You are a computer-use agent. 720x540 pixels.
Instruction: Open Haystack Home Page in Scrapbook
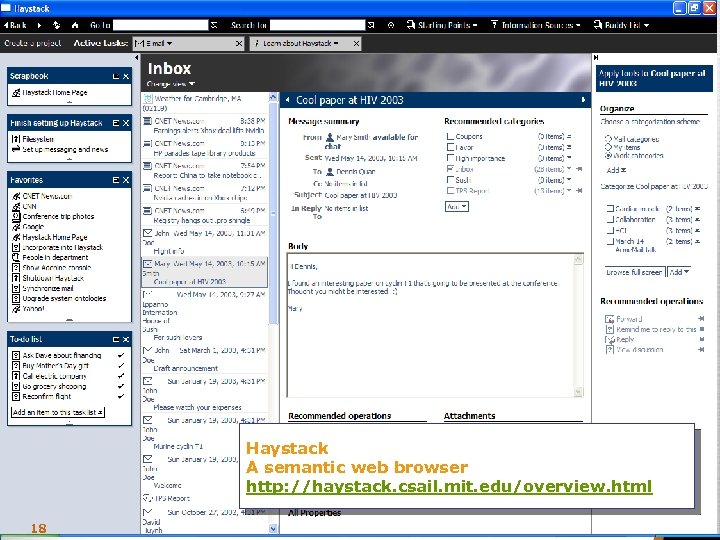tap(55, 92)
